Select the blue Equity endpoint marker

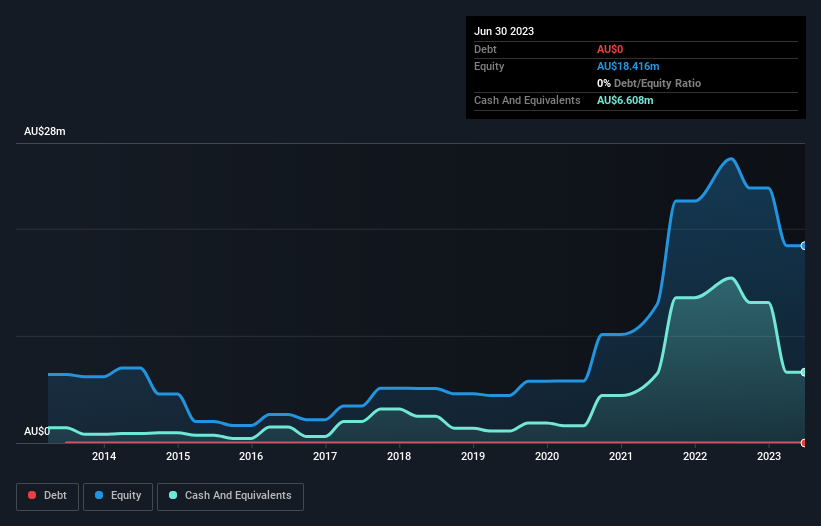point(804,245)
